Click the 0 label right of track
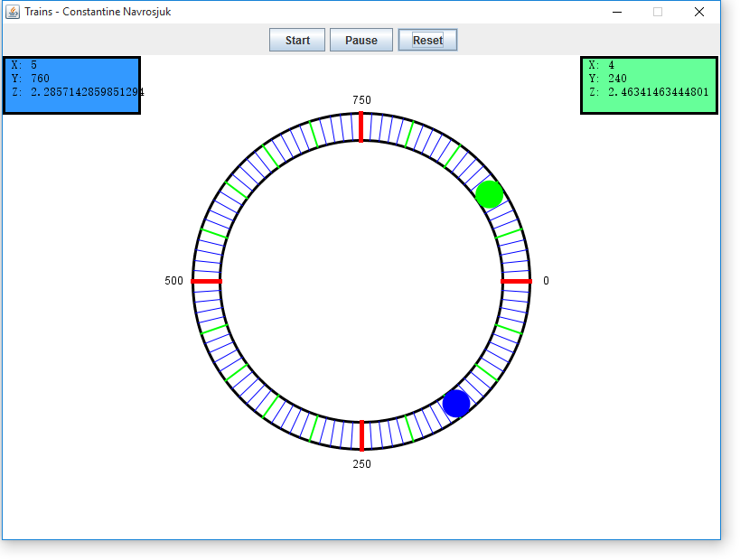 [546, 281]
